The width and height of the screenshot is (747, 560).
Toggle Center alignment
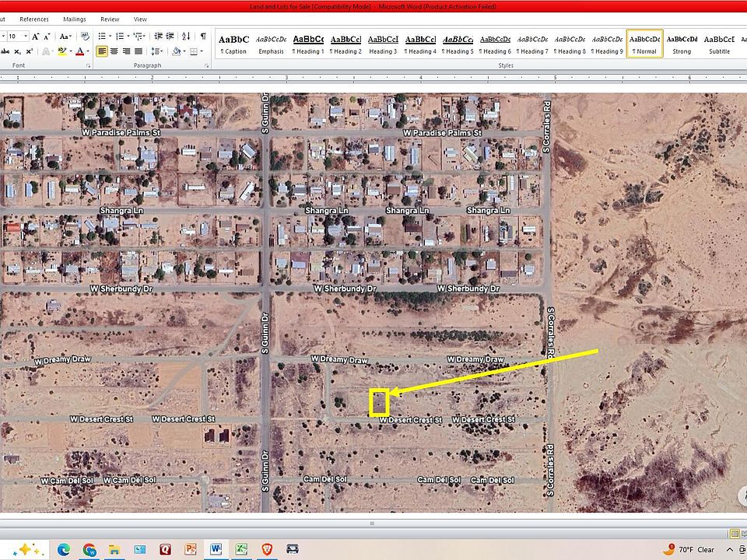click(114, 51)
